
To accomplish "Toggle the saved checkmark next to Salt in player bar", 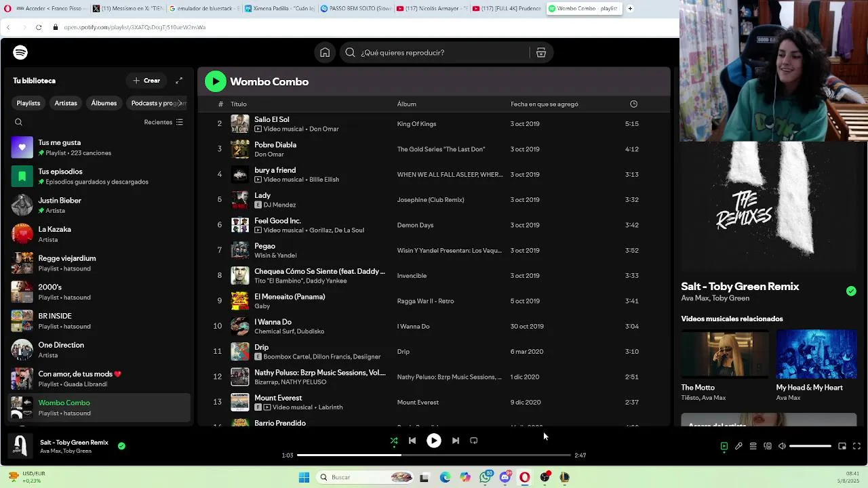I will (121, 446).
